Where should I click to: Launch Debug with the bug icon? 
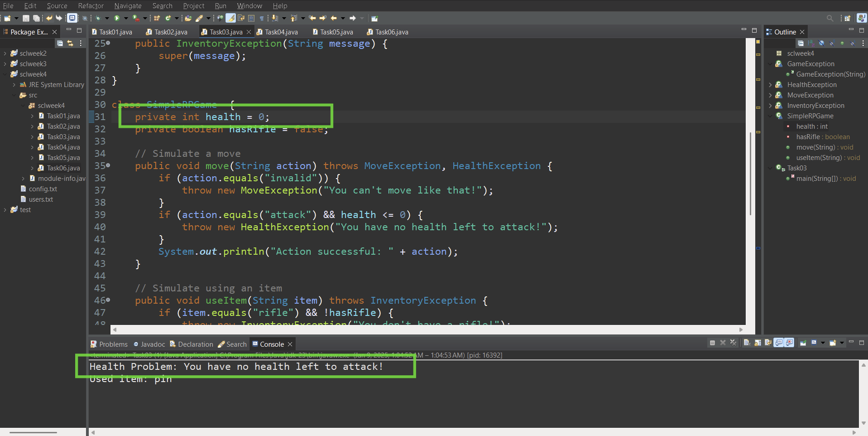[x=98, y=18]
